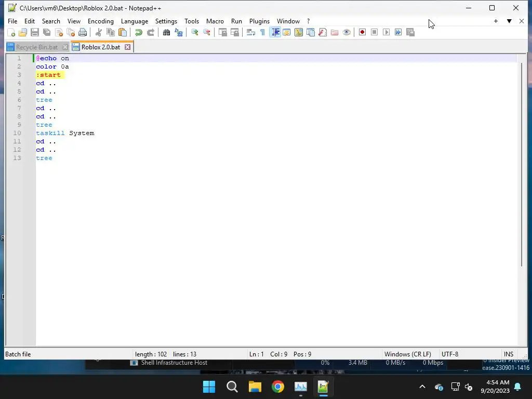Image resolution: width=532 pixels, height=399 pixels.
Task: Toggle word wrap toolbar icon
Action: point(251,32)
